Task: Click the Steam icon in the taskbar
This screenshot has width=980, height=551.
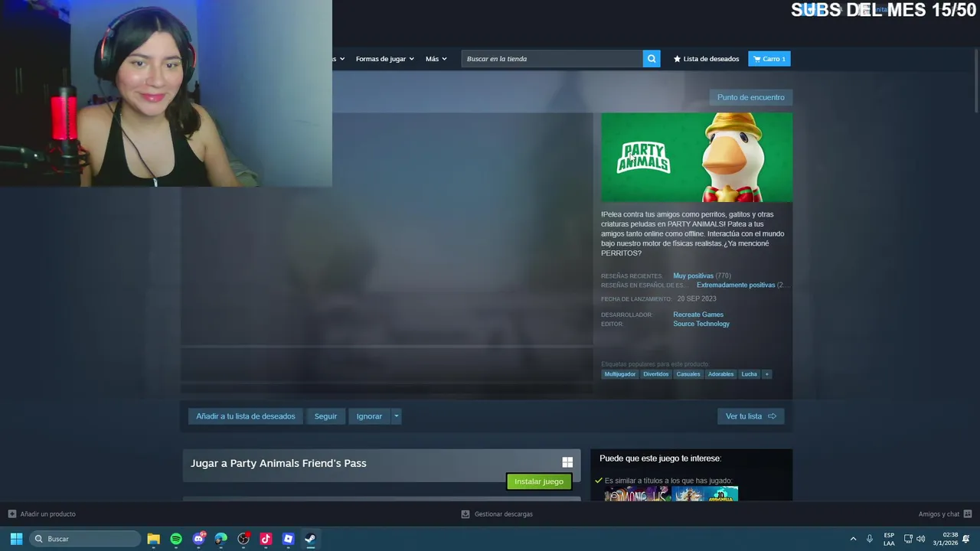Action: tap(310, 539)
